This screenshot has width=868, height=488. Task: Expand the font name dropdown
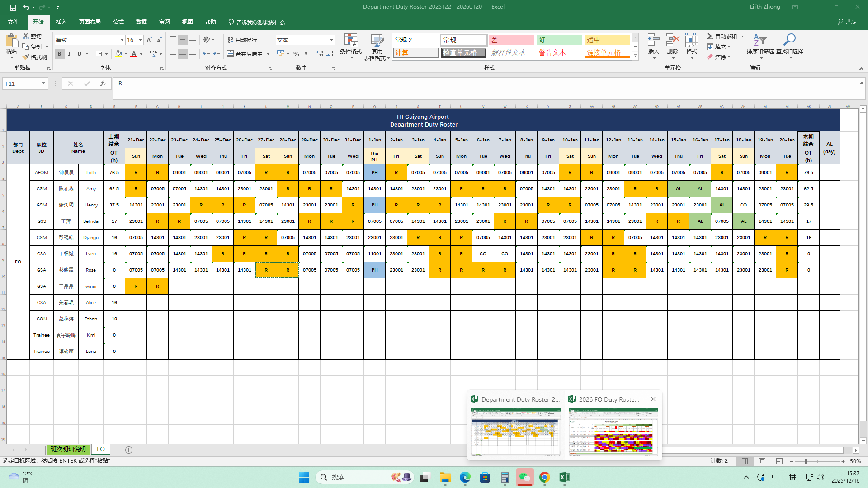pyautogui.click(x=122, y=40)
